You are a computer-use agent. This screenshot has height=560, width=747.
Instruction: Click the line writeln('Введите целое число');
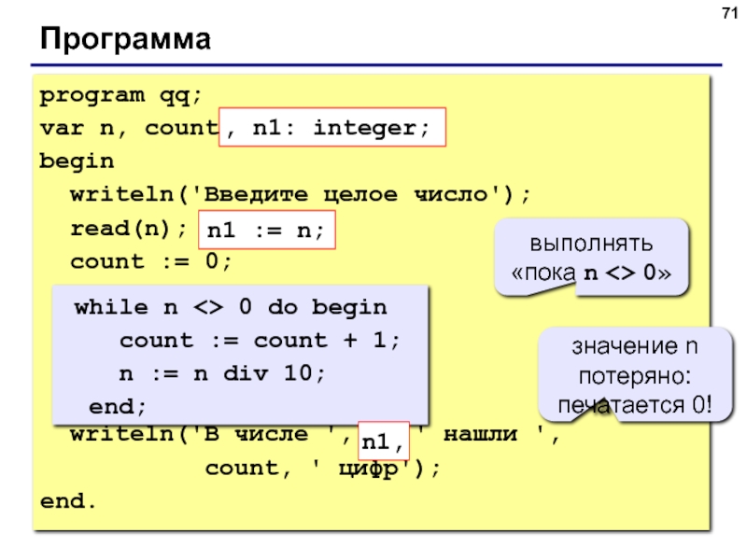[x=300, y=195]
